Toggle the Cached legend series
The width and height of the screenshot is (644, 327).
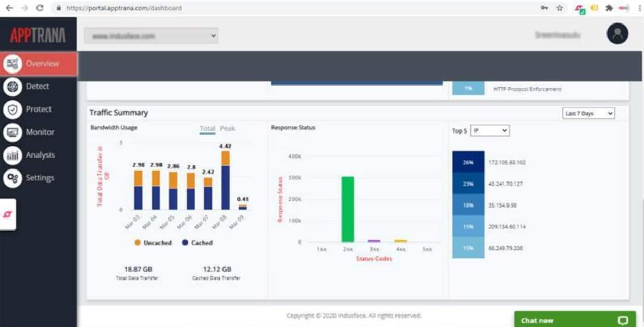pyautogui.click(x=197, y=243)
